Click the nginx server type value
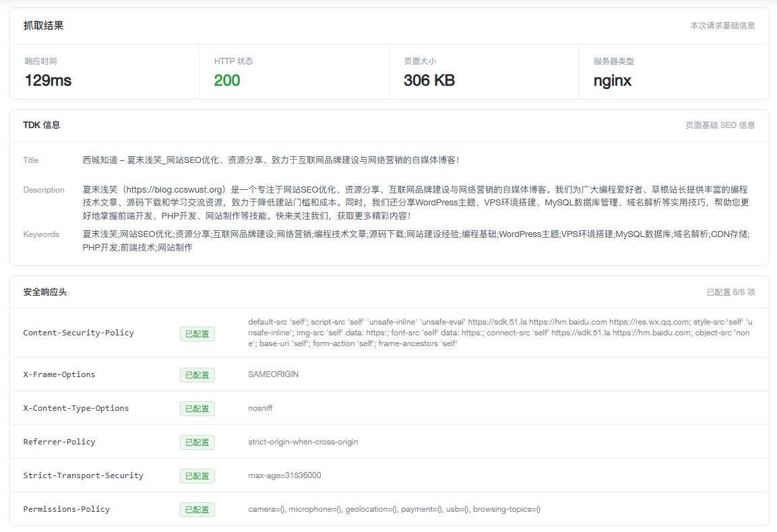 pyautogui.click(x=613, y=81)
